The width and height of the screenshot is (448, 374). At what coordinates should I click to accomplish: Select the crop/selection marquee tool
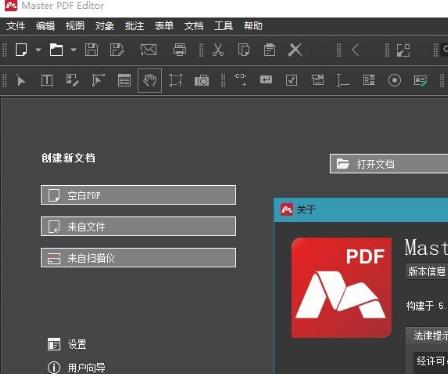pyautogui.click(x=175, y=80)
